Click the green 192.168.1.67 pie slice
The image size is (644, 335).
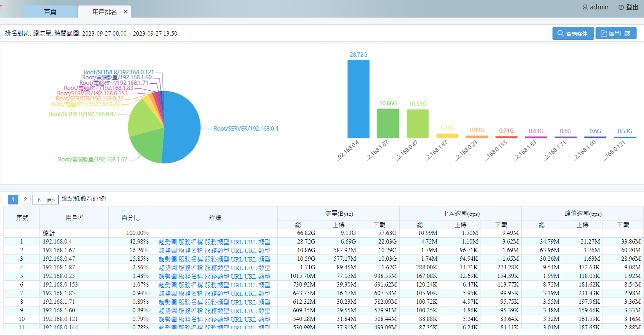click(149, 145)
